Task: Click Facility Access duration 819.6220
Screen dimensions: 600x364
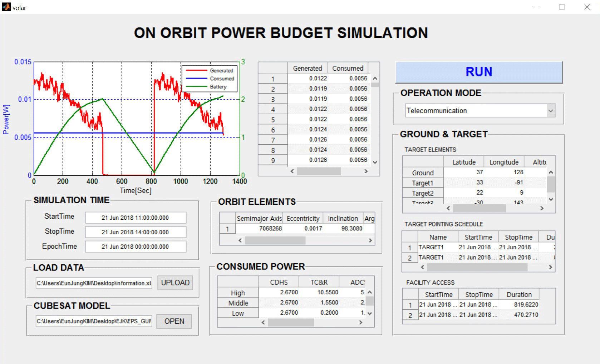Action: pyautogui.click(x=519, y=305)
